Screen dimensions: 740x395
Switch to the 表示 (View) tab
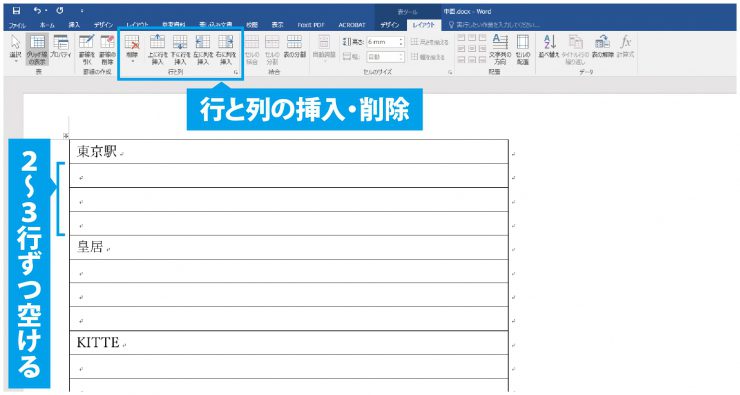(x=277, y=25)
